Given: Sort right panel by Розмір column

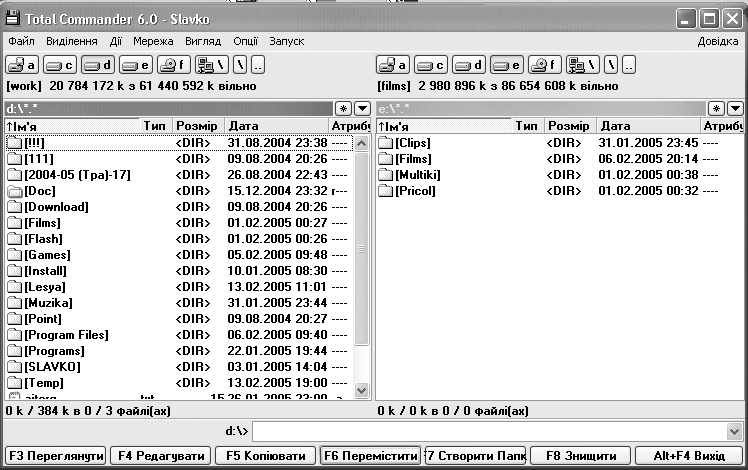Looking at the screenshot, I should [x=569, y=126].
